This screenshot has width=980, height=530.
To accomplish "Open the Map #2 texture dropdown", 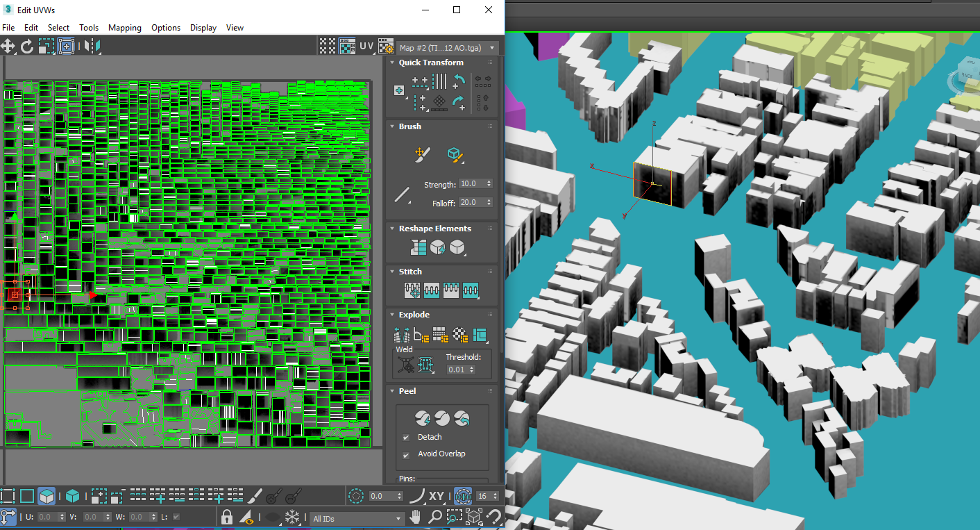I will [x=448, y=48].
